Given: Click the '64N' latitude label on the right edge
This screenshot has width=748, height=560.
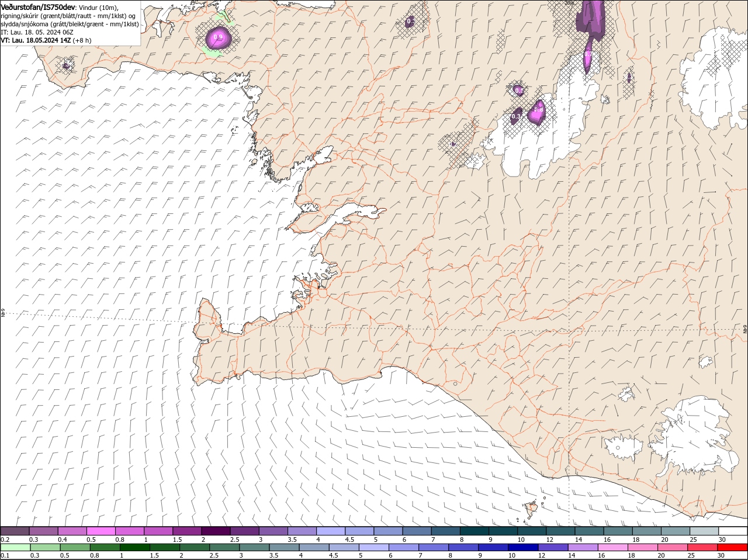Looking at the screenshot, I should [744, 330].
